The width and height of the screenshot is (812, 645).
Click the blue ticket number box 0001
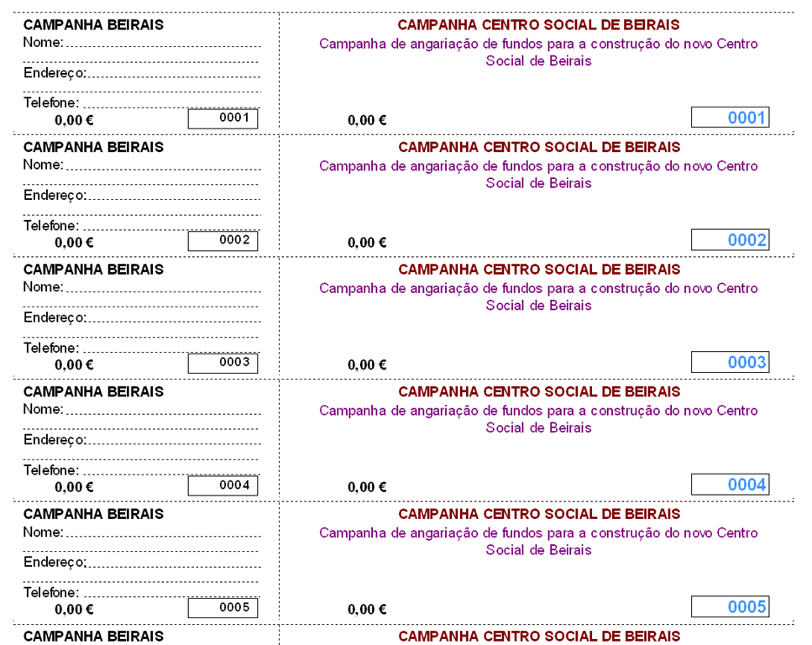(x=730, y=118)
